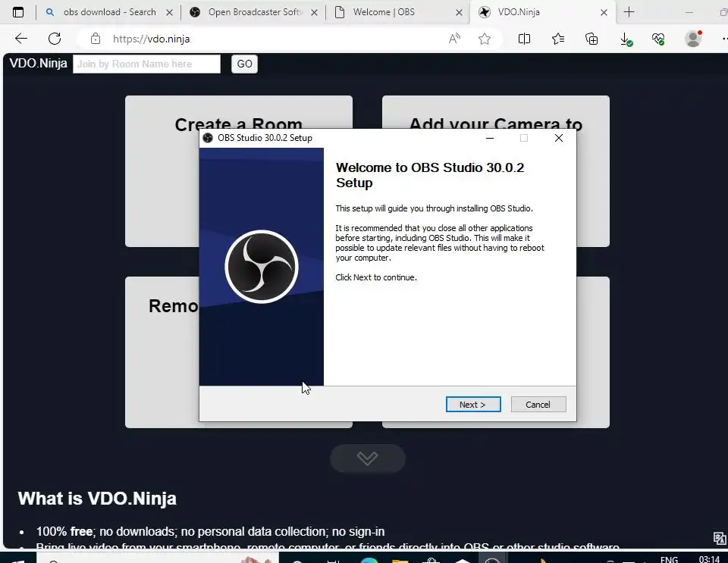Close the VDO.Ninja tab
The image size is (728, 563).
point(604,13)
